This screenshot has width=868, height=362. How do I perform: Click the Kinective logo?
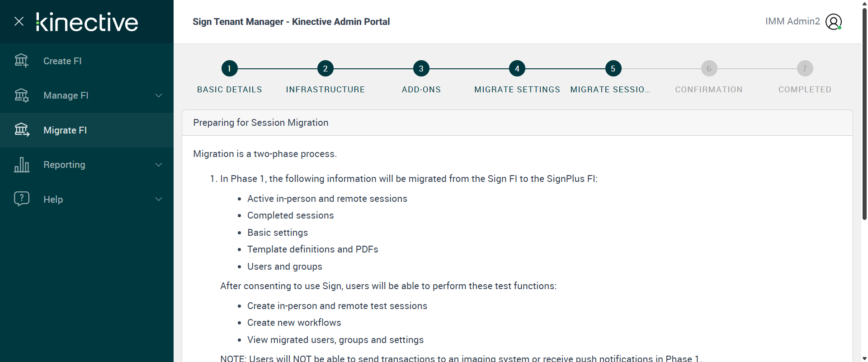click(x=87, y=22)
